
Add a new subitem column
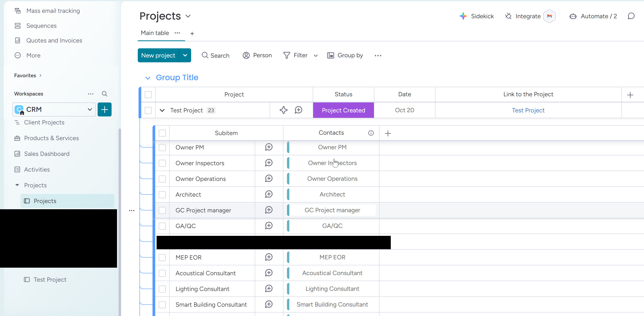tap(388, 133)
